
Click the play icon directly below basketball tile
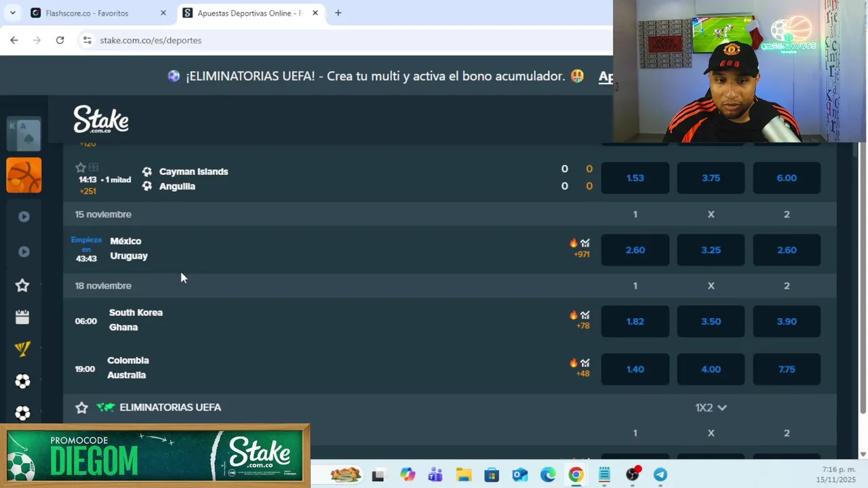click(24, 216)
